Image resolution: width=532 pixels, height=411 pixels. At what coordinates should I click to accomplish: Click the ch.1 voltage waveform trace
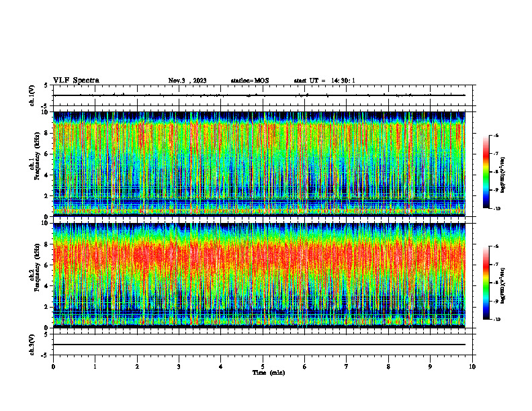pyautogui.click(x=259, y=95)
